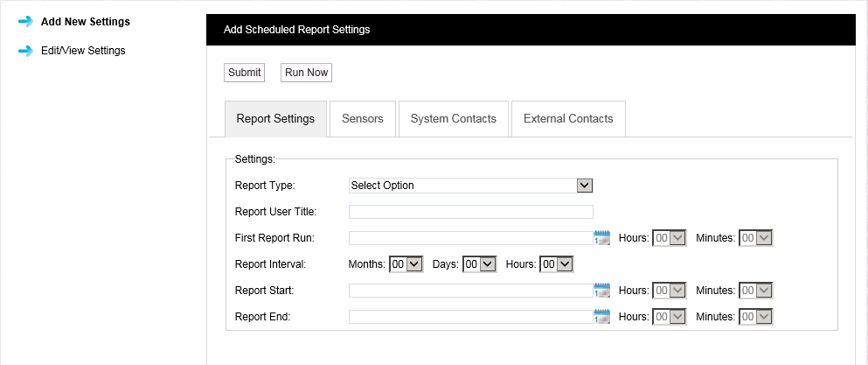Click the First Report Run date field
The height and width of the screenshot is (365, 868).
pos(470,238)
